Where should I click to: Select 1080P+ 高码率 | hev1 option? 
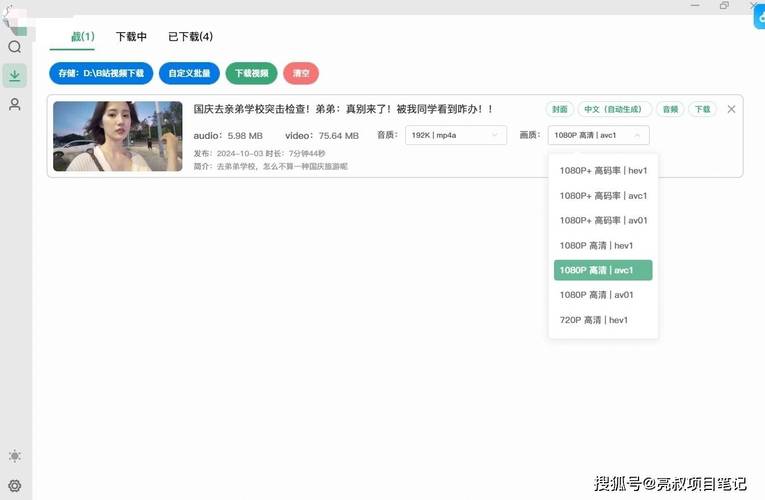click(x=603, y=170)
